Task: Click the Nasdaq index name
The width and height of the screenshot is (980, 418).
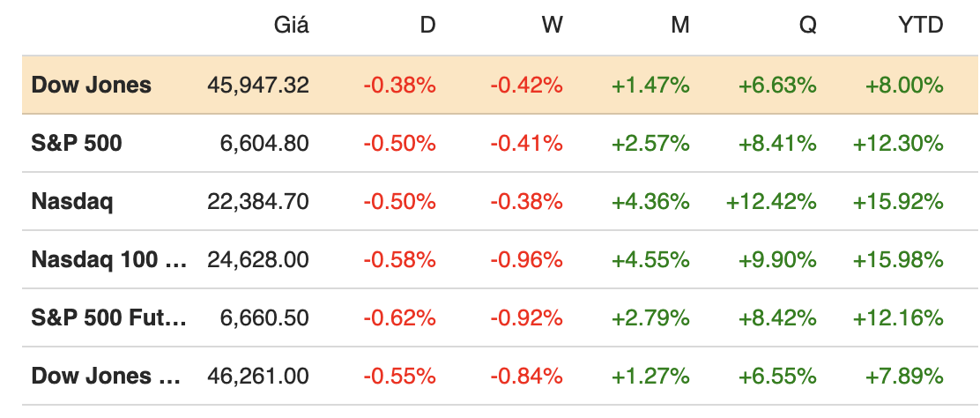Action: point(72,201)
